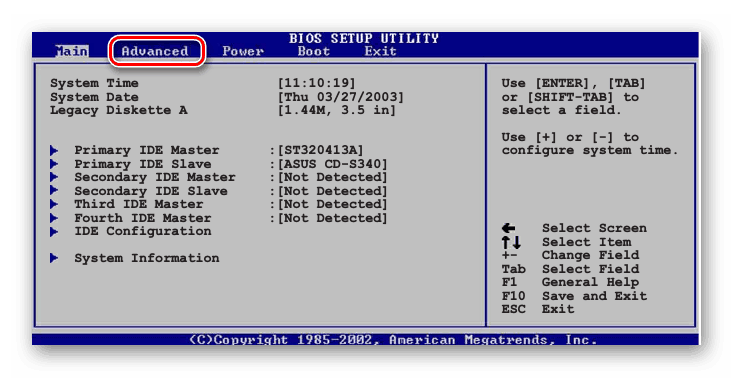Viewport: 734px width, 378px height.
Task: Open the System Information submenu
Action: coord(147,258)
